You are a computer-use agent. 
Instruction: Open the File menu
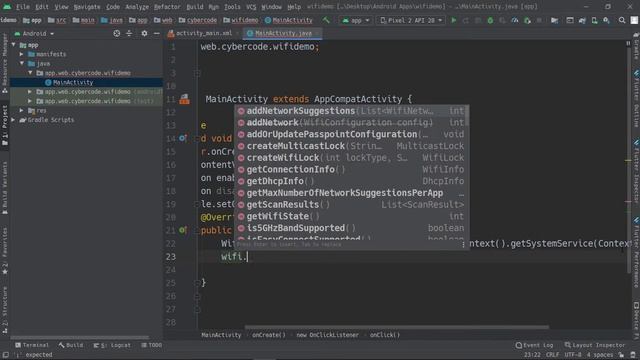point(23,7)
